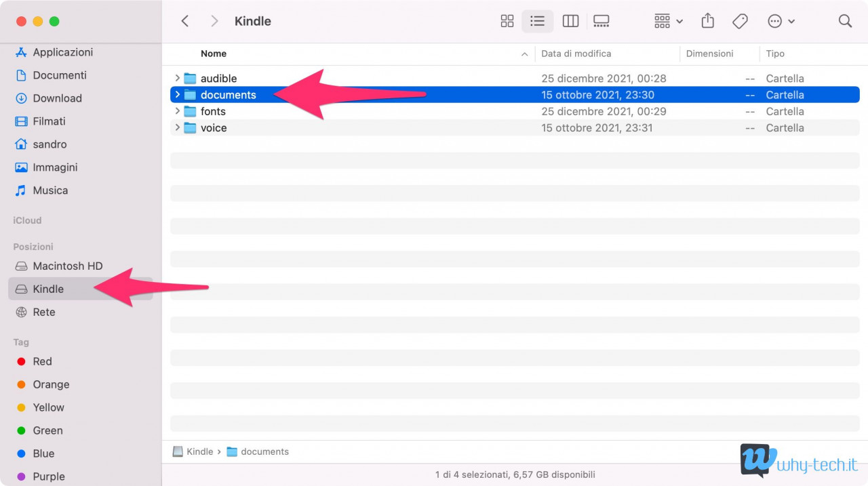Open the ellipsis actions menu

click(781, 21)
